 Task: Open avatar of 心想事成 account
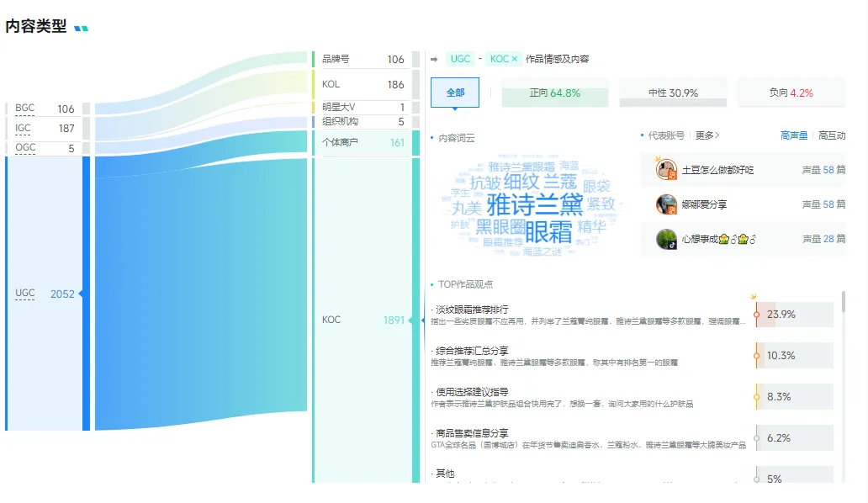coord(666,239)
